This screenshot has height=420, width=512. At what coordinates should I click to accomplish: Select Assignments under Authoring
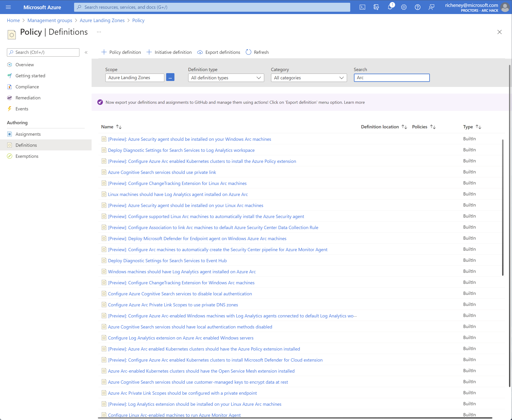point(28,134)
